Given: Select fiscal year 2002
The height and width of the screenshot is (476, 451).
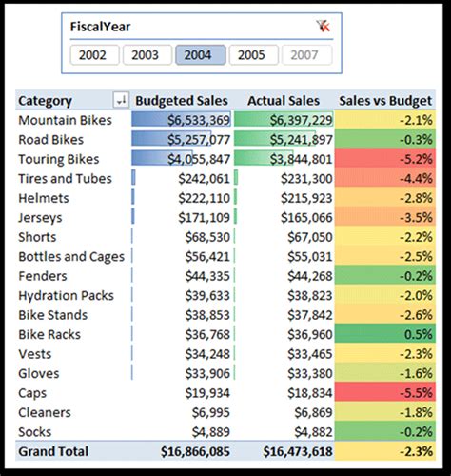Looking at the screenshot, I should [x=94, y=55].
